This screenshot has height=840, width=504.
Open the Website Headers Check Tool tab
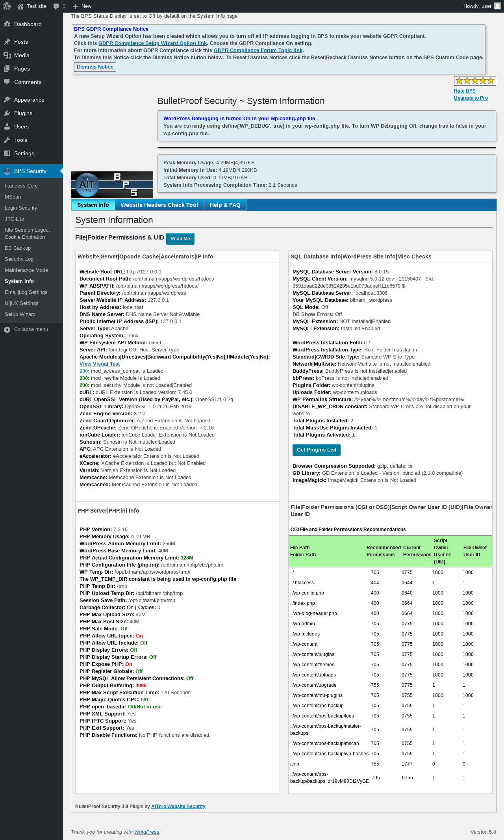pos(159,205)
